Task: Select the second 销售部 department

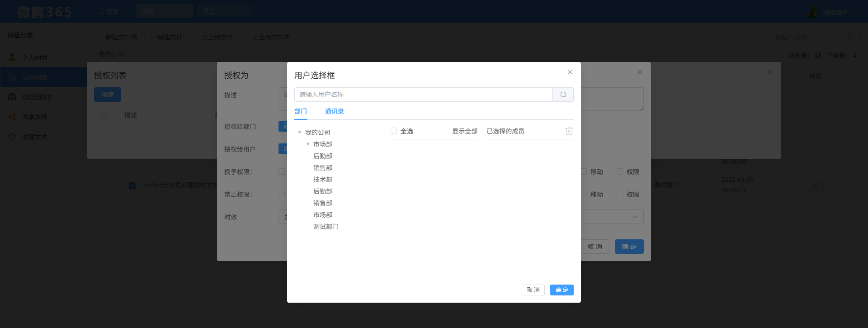Action: coord(323,203)
